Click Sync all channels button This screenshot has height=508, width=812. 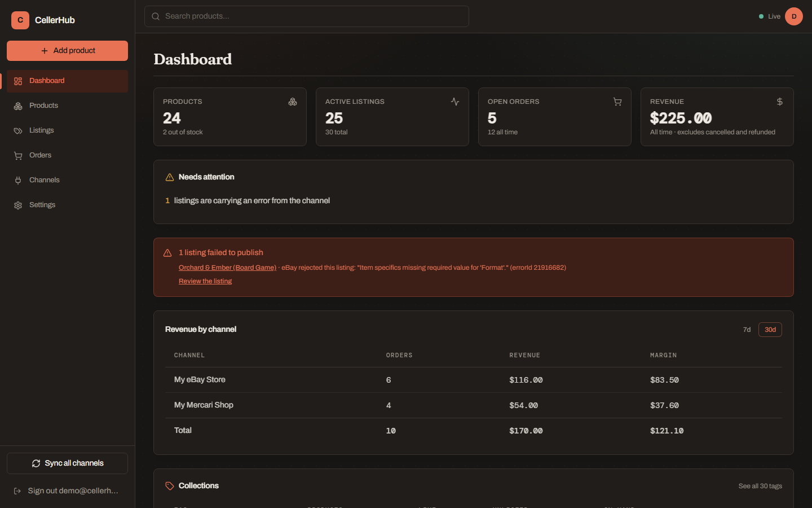point(68,463)
